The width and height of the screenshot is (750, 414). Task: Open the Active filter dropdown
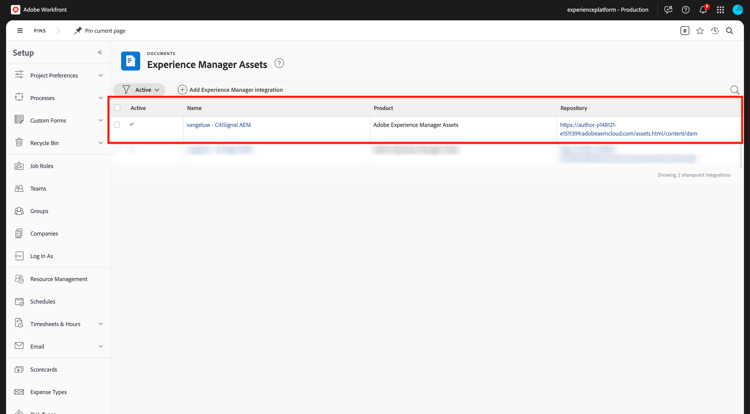pyautogui.click(x=140, y=90)
